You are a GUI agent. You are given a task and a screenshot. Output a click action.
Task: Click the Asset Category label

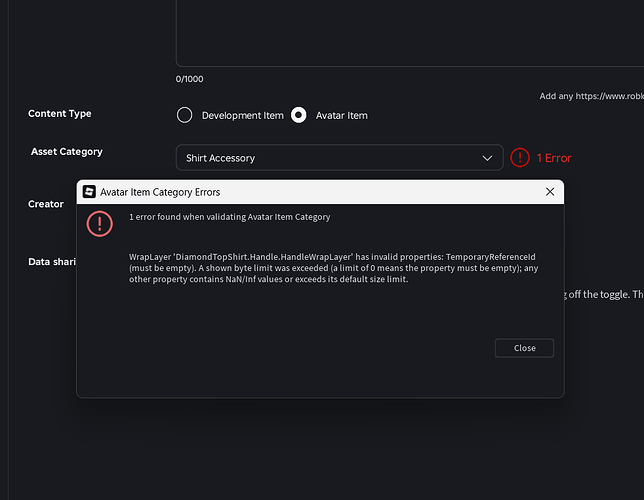(67, 152)
